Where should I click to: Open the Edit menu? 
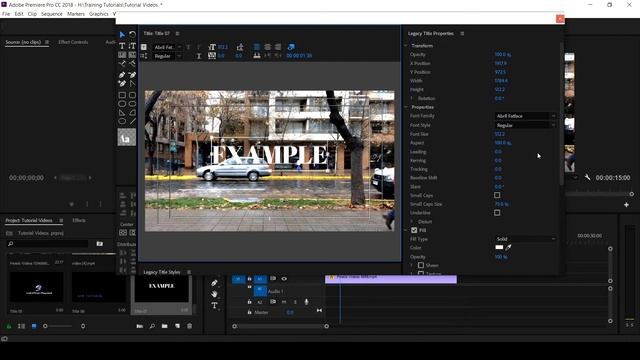(19, 14)
